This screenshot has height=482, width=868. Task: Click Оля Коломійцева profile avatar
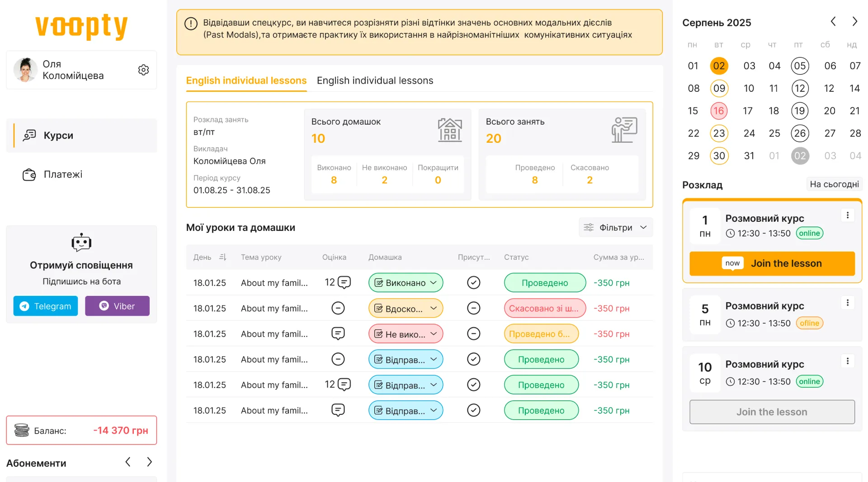(x=25, y=70)
